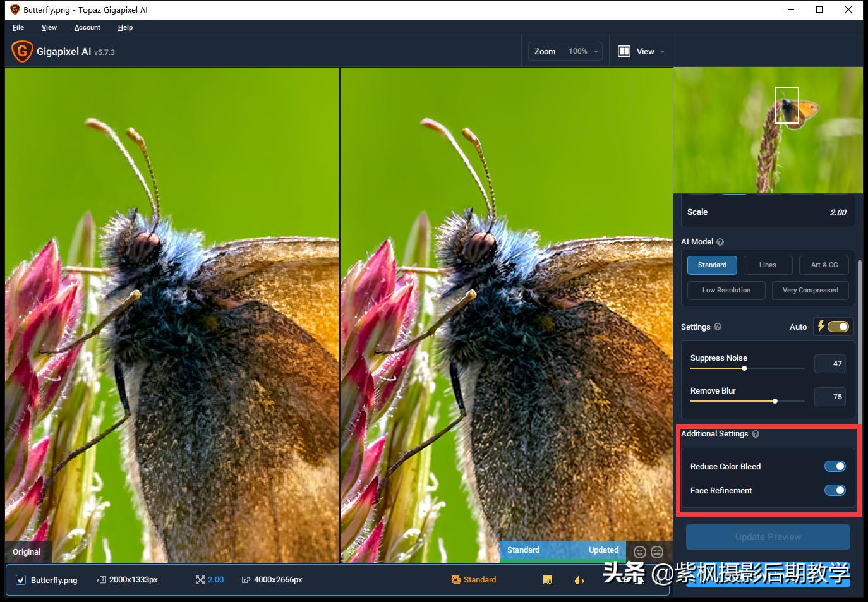Viewport: 868px width, 602px height.
Task: Click the scale icon before 2.00
Action: click(x=200, y=579)
